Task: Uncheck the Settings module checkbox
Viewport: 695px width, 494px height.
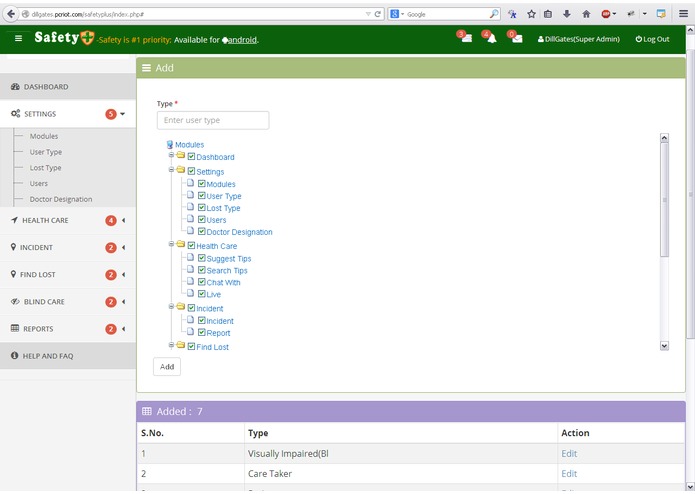Action: [x=191, y=171]
